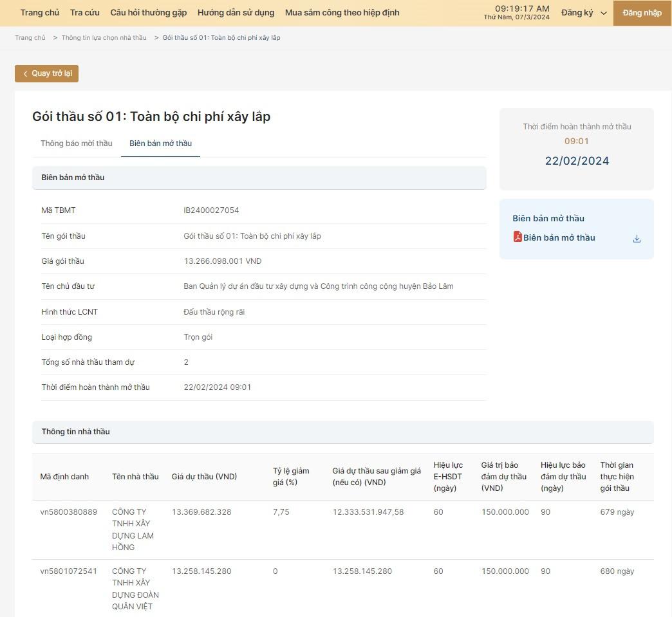
Task: Open the Tra cứu menu
Action: pos(84,13)
